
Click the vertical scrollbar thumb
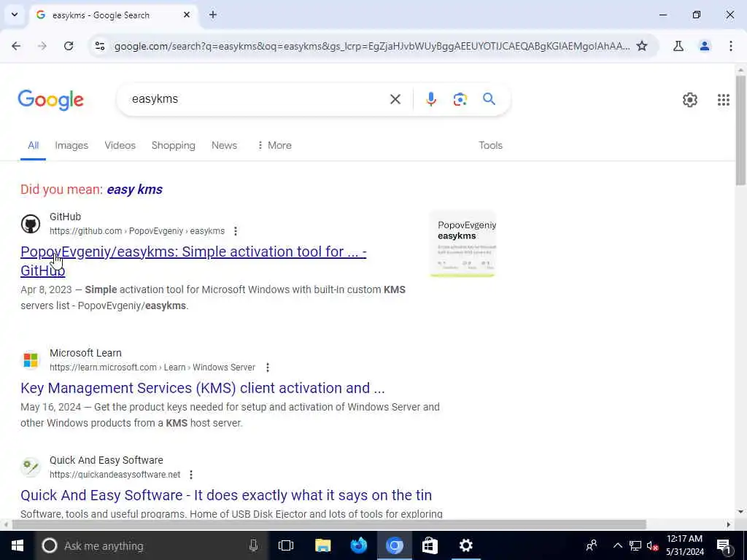(x=741, y=130)
